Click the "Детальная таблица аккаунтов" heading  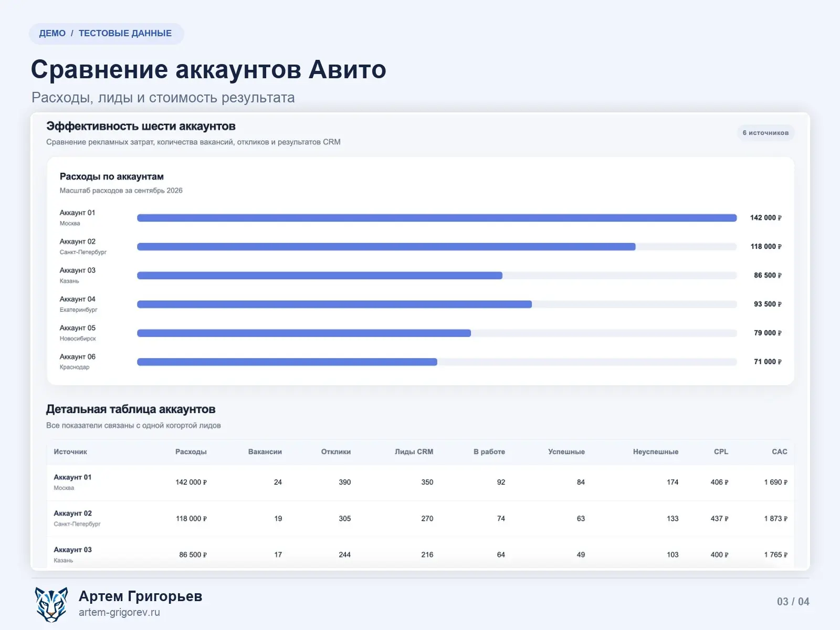(x=131, y=409)
